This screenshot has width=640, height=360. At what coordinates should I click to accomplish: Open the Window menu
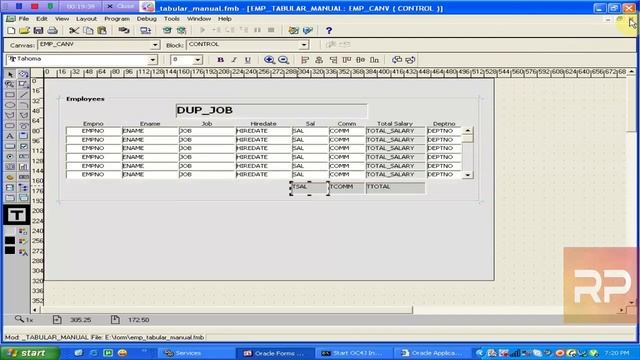199,19
